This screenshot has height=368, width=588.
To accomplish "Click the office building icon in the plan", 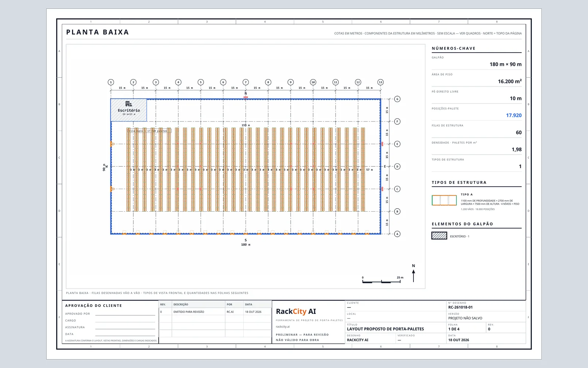I will point(129,104).
